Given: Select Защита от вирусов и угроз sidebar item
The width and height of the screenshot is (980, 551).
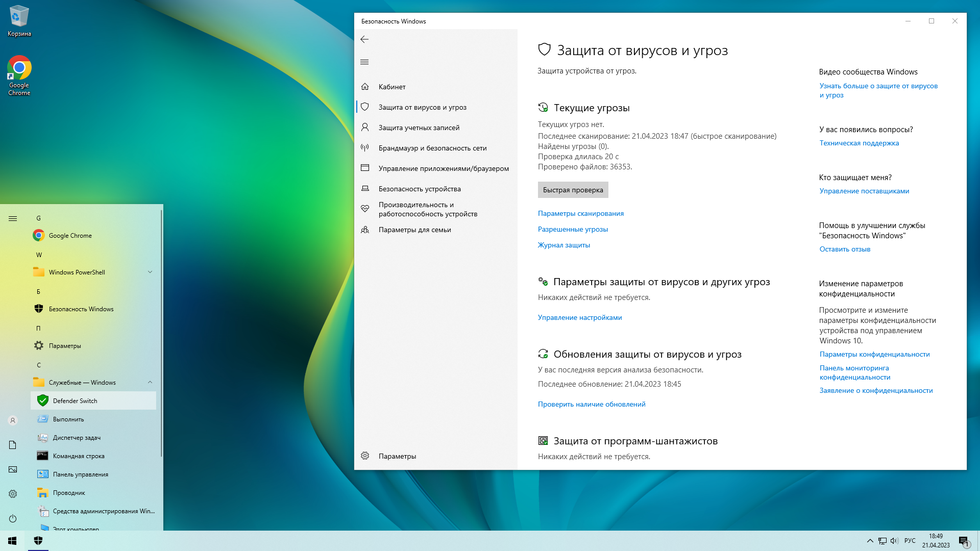Looking at the screenshot, I should tap(436, 107).
